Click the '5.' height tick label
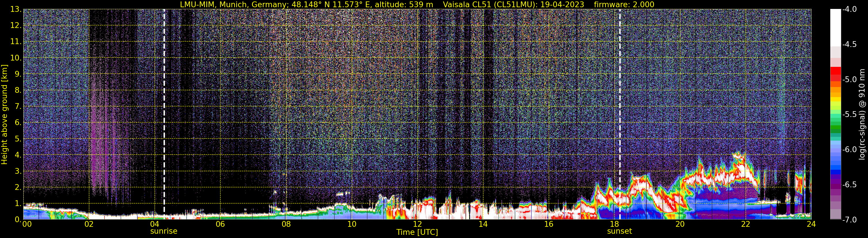Screen dimensions: 868x238 tap(18, 139)
